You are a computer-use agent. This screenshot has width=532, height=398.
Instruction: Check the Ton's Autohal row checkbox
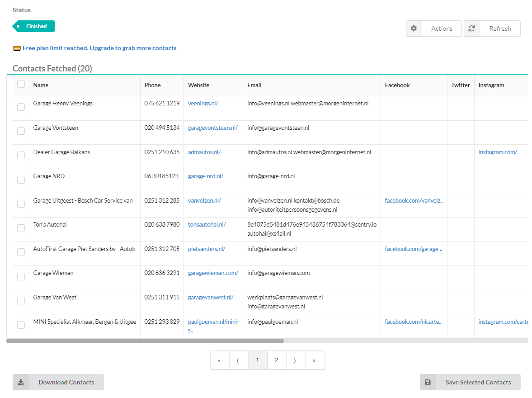21,228
